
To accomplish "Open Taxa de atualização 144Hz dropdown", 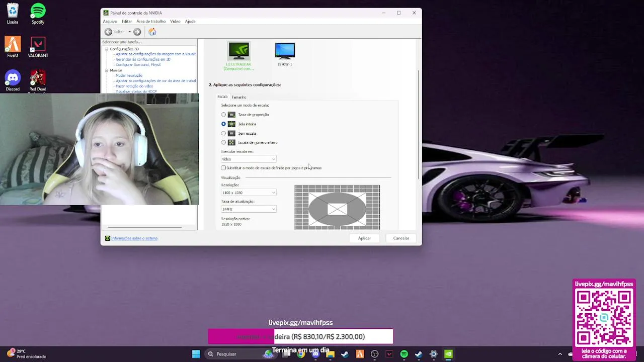I will [249, 209].
